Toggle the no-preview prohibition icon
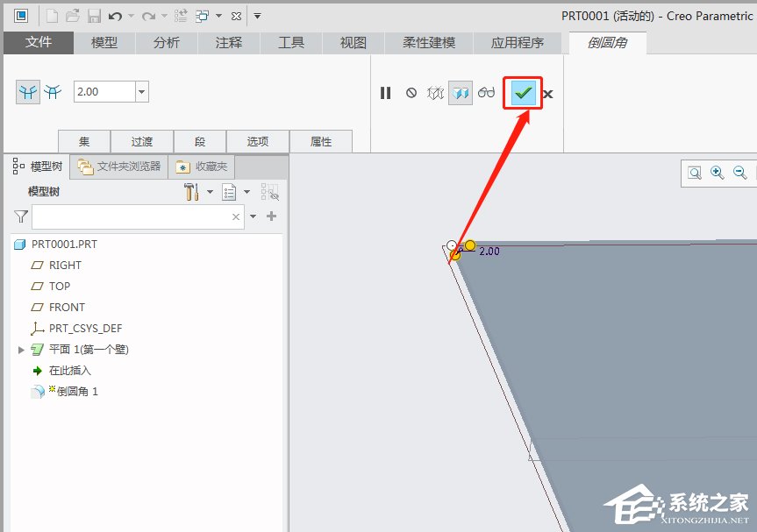 pos(411,93)
